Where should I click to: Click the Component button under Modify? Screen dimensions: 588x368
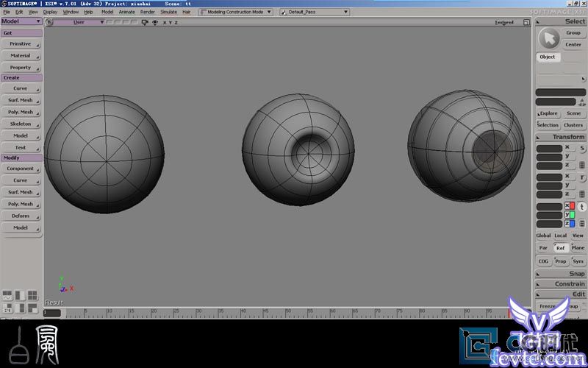[x=21, y=169]
